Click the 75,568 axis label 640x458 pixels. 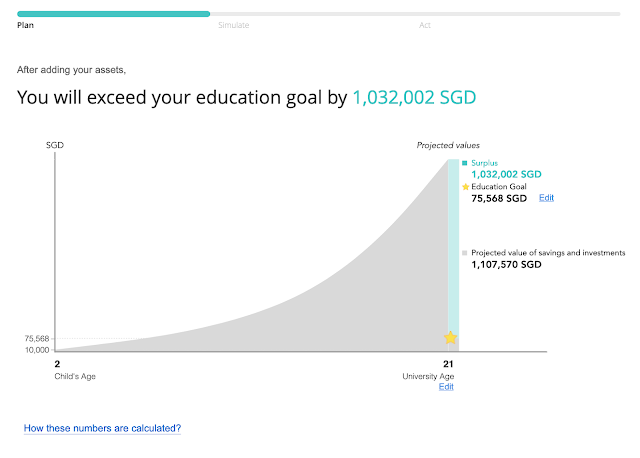tap(37, 338)
